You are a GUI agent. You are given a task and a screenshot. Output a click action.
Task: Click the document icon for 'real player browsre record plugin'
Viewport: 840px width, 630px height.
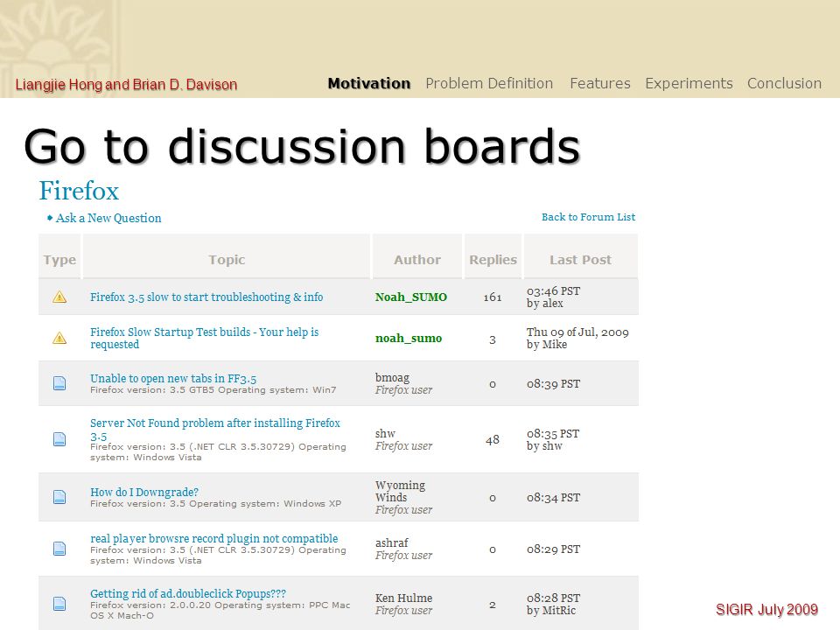pyautogui.click(x=59, y=549)
